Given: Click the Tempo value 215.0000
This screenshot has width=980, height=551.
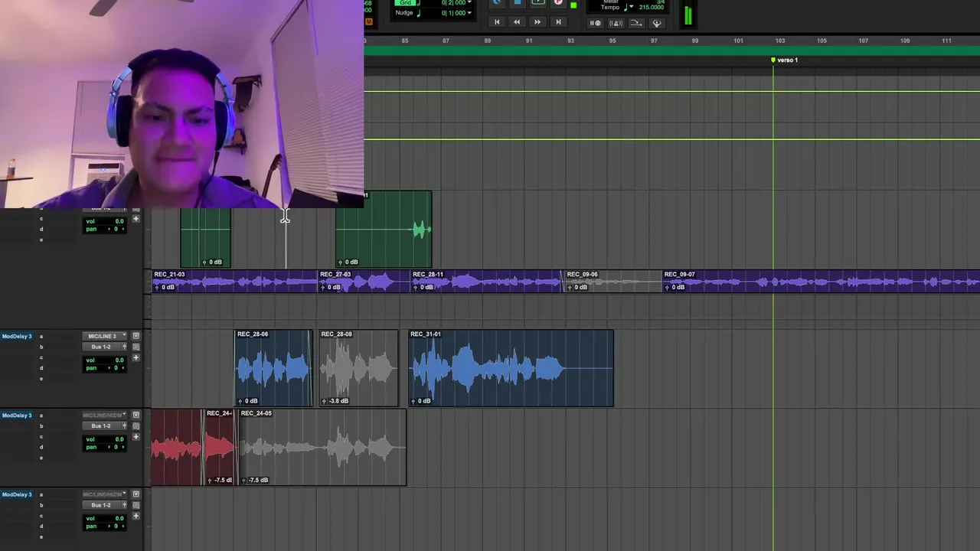Looking at the screenshot, I should tap(652, 8).
